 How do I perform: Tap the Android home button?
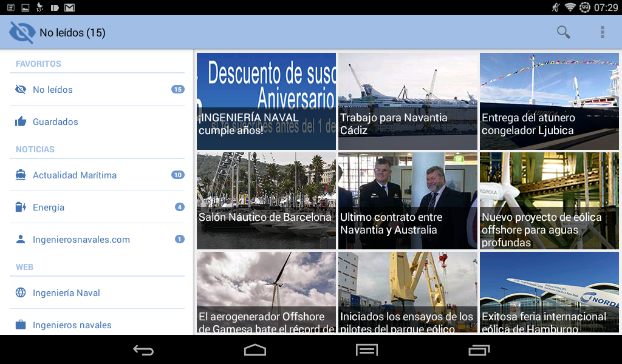tap(255, 349)
